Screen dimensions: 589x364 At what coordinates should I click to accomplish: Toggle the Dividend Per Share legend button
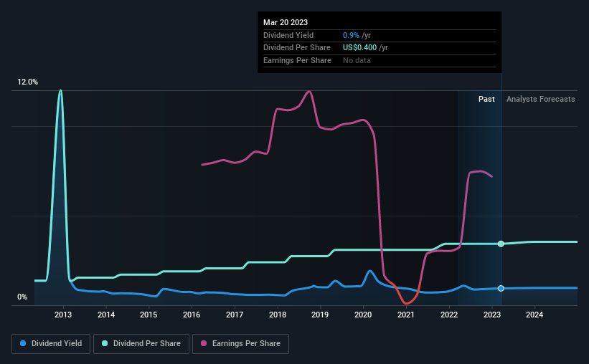(x=141, y=344)
